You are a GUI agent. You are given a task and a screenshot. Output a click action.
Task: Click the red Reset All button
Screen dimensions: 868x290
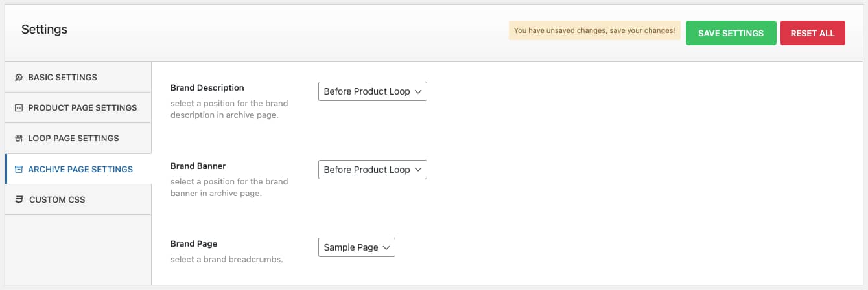click(x=813, y=33)
